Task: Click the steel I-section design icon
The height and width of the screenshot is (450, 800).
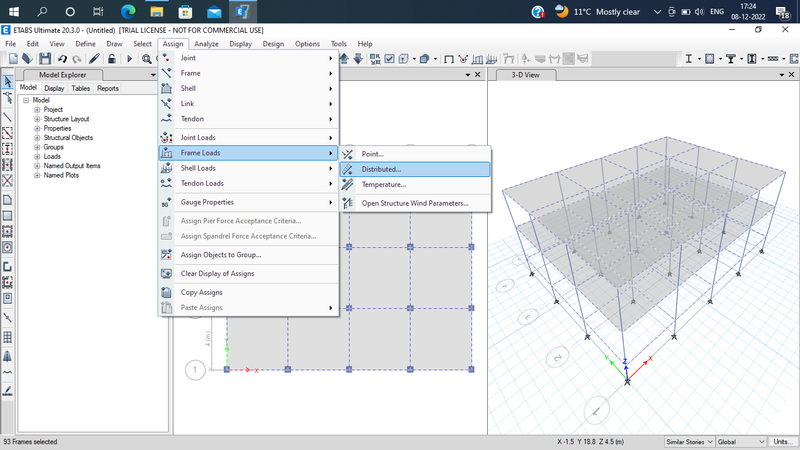Action: [x=688, y=59]
